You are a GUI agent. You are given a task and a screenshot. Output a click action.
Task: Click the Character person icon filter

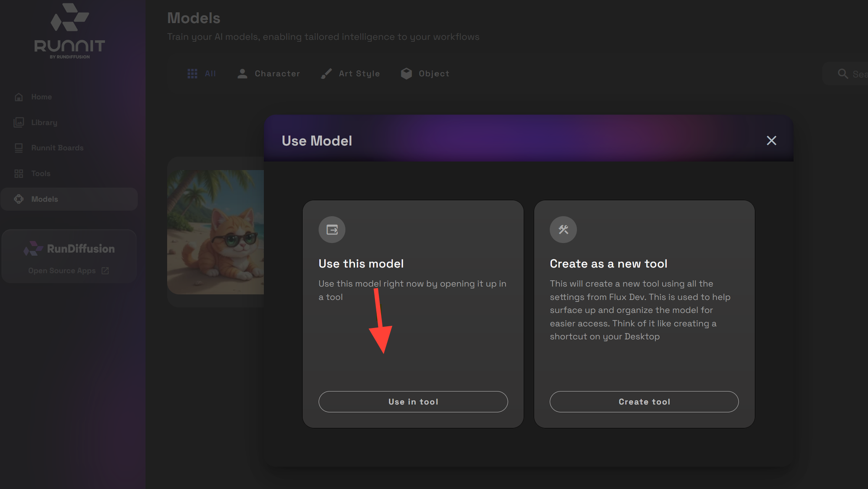pyautogui.click(x=242, y=73)
